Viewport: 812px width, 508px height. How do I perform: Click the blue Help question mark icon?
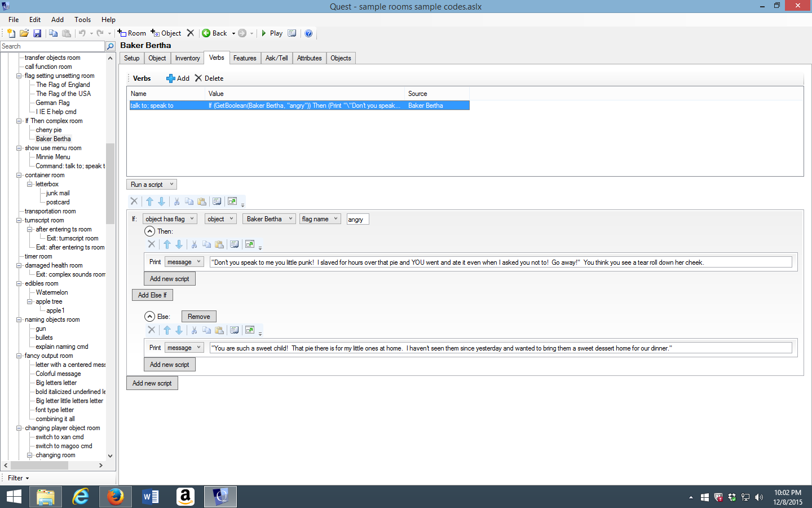pos(308,33)
